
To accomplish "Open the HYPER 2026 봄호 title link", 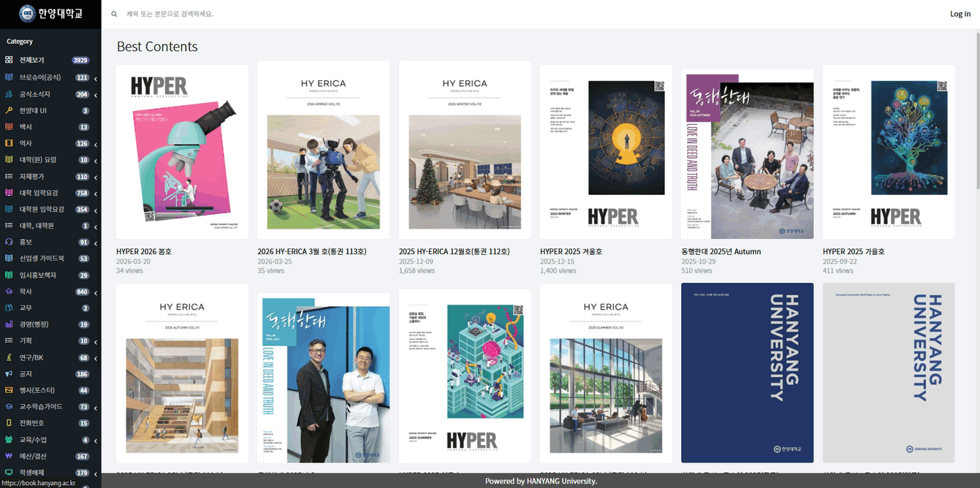I will (144, 251).
